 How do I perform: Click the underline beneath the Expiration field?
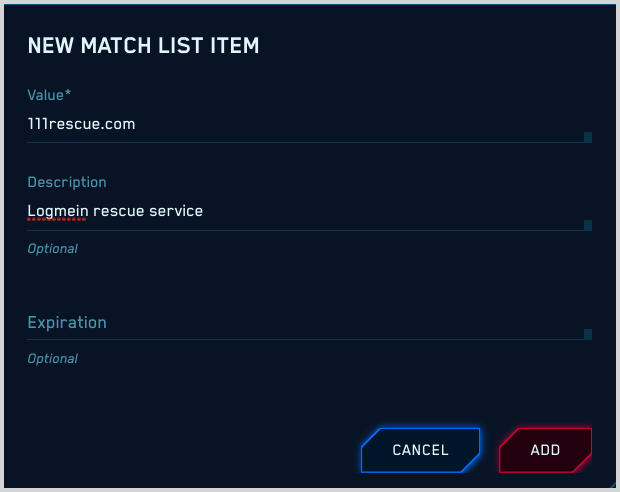(x=300, y=339)
